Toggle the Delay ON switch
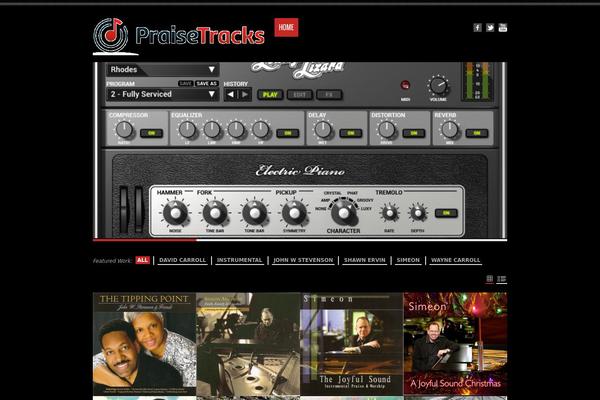 pos(351,133)
